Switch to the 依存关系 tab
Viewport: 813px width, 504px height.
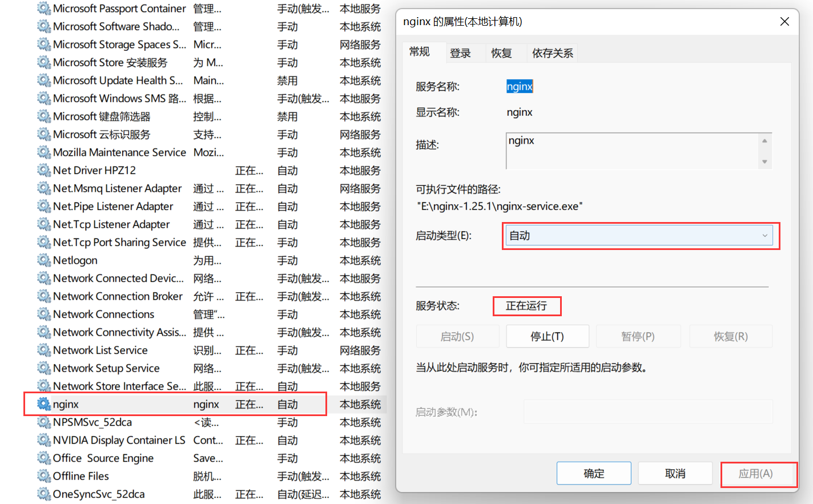coord(552,53)
